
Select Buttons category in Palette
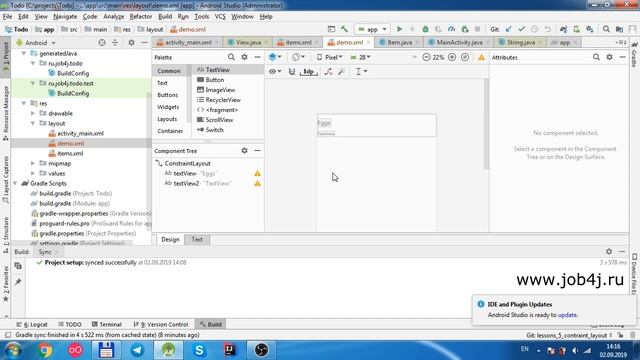pyautogui.click(x=167, y=95)
